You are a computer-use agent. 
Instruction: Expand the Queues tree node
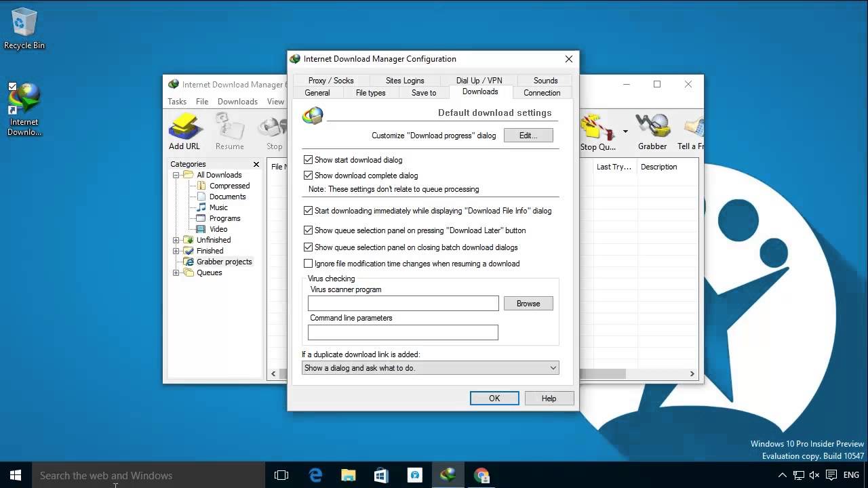pos(176,272)
